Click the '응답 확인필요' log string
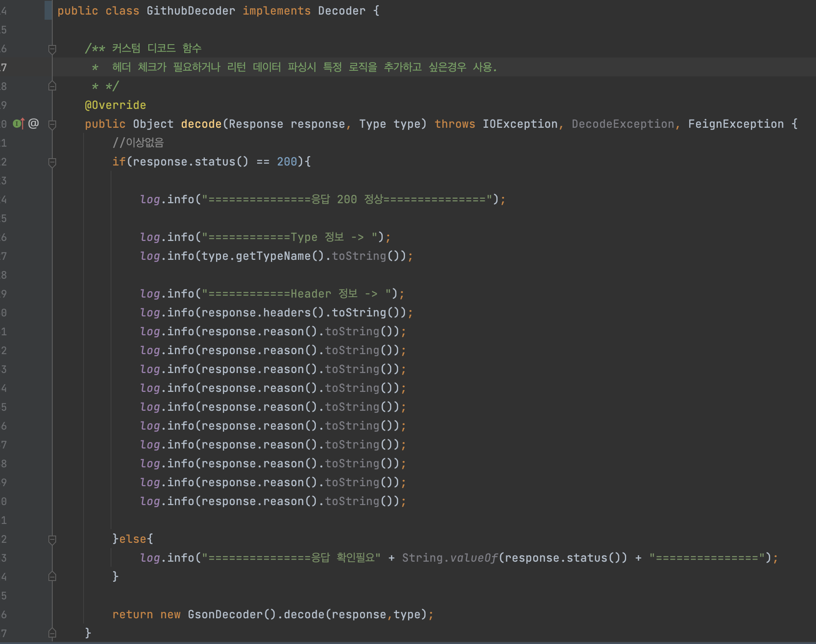Screen dimensions: 816x644 [291, 558]
